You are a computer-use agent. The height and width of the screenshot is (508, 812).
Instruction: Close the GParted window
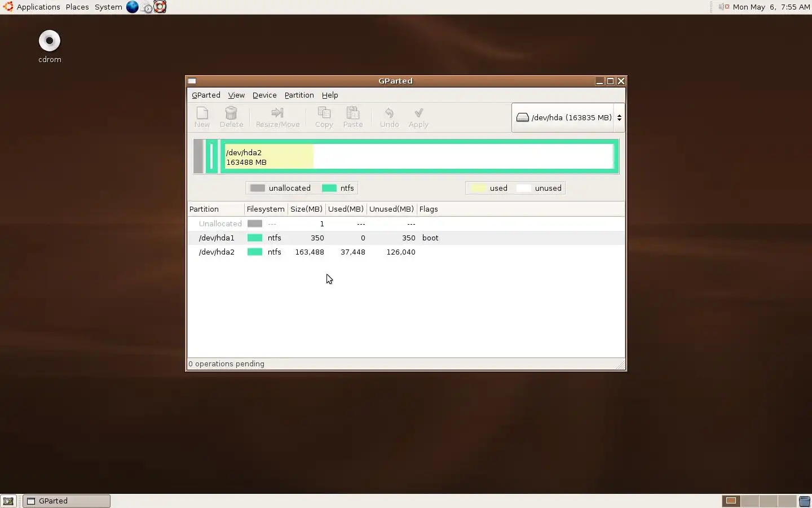pos(621,81)
